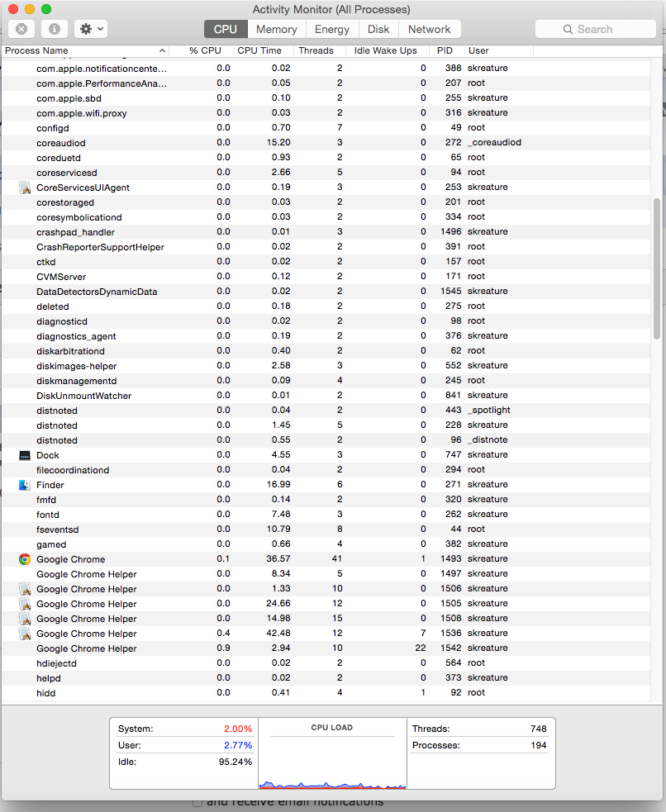
Task: Select the deleted process row
Action: pyautogui.click(x=326, y=306)
